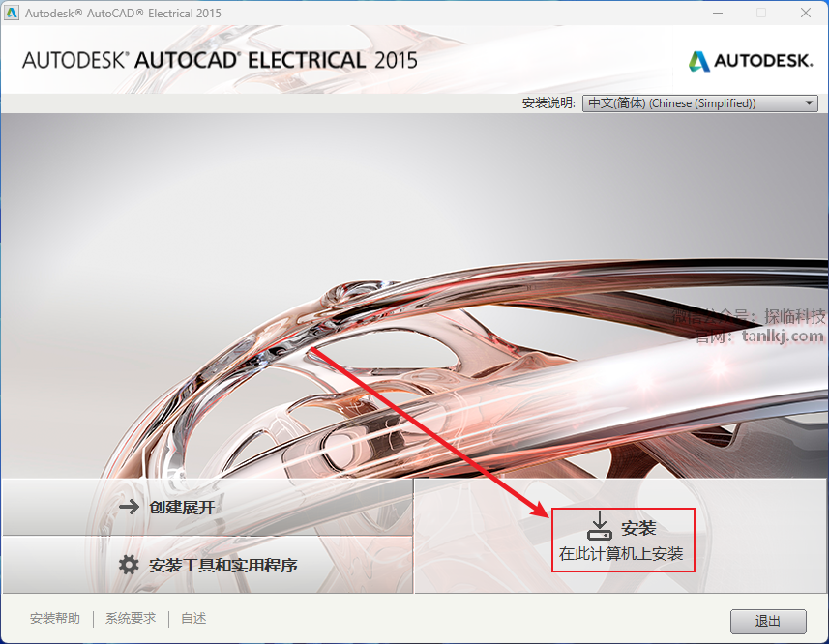Open the 自述 readme link
The image size is (829, 644).
tap(193, 618)
